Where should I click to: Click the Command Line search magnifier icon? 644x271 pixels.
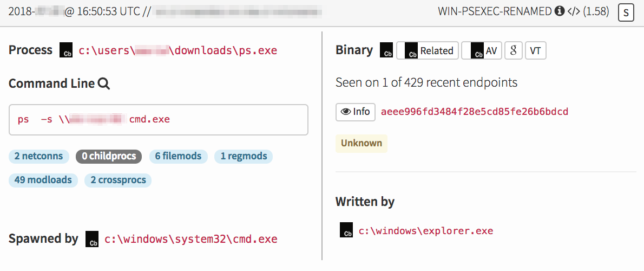point(104,83)
